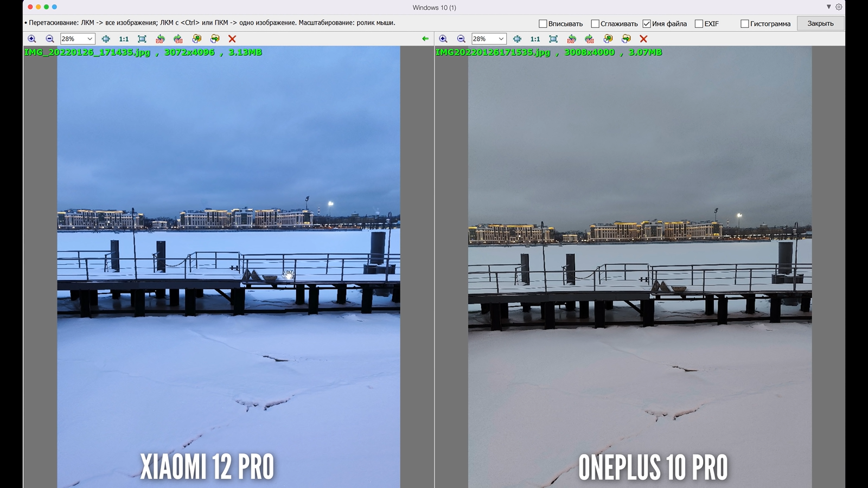Image resolution: width=868 pixels, height=488 pixels.
Task: Click the file size text 3.07MB
Action: pyautogui.click(x=646, y=53)
